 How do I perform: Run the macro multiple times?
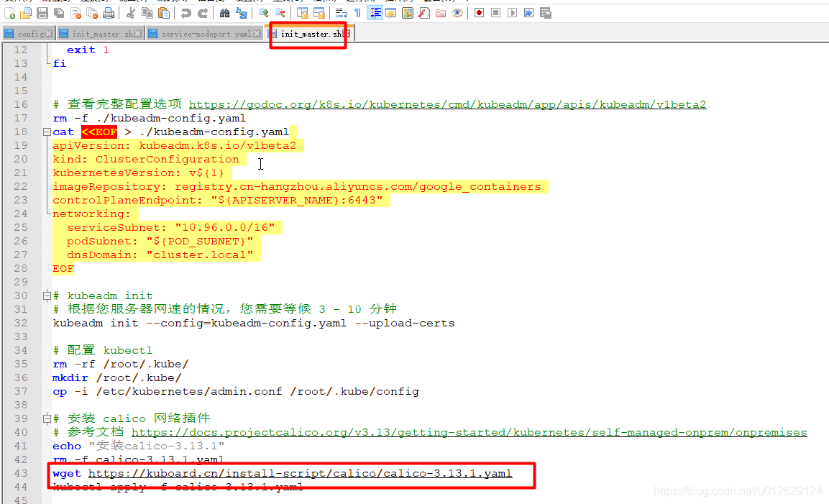point(528,13)
